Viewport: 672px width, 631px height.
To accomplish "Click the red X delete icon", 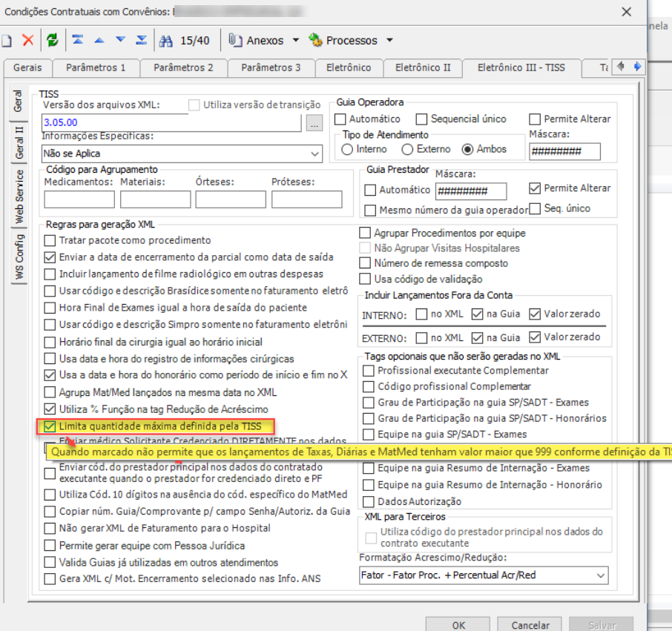I will [28, 40].
